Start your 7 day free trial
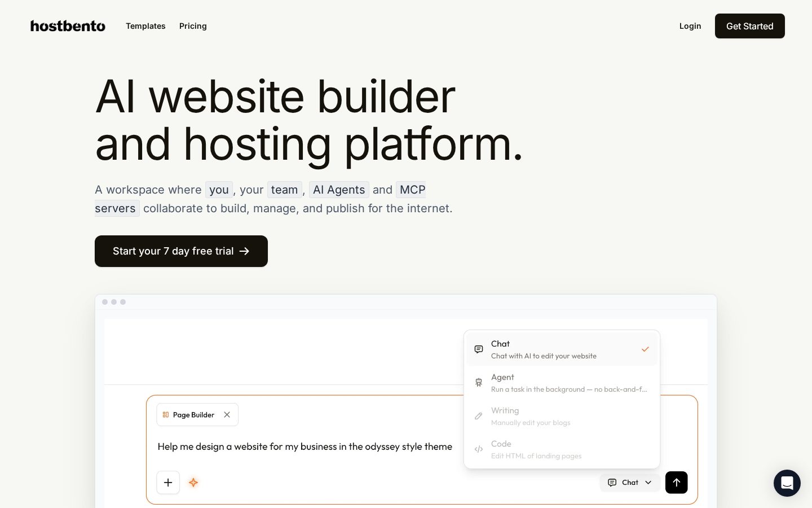This screenshot has height=508, width=812. pos(181,251)
